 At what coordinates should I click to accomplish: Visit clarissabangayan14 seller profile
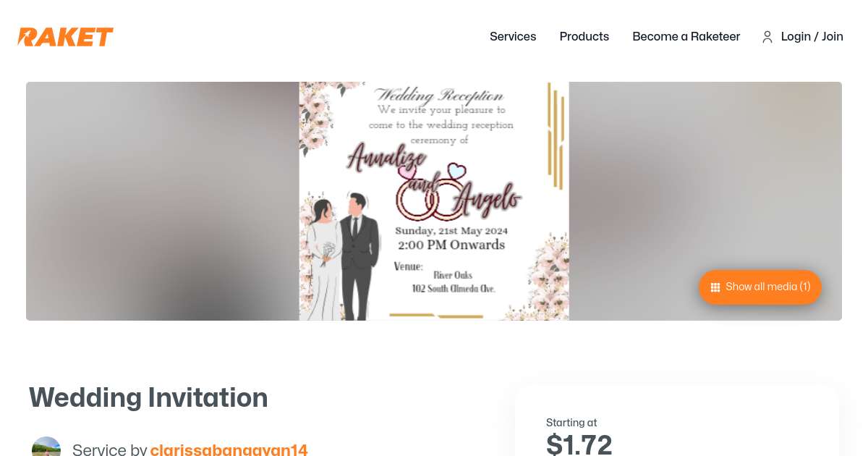(x=229, y=449)
